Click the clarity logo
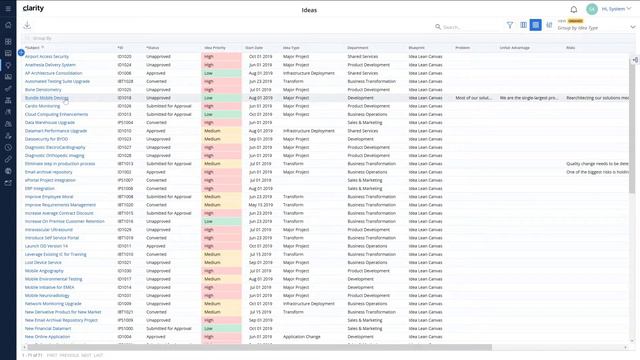This screenshot has width=640, height=360. 33,8
